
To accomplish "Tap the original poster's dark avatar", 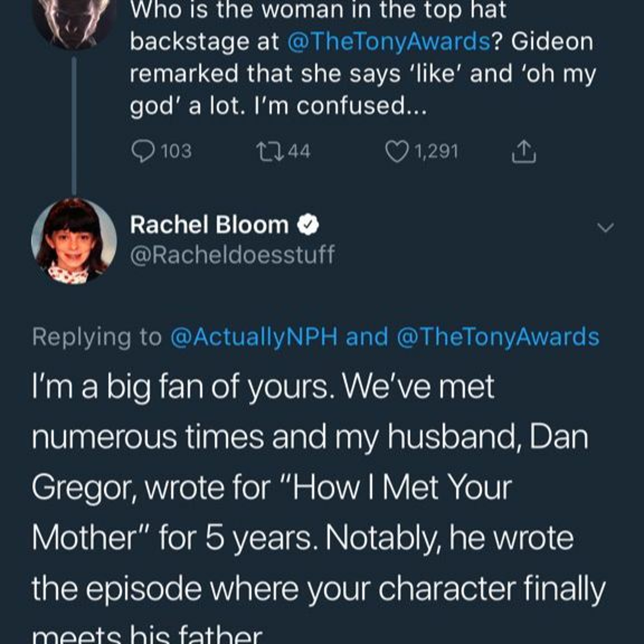I will [x=74, y=20].
